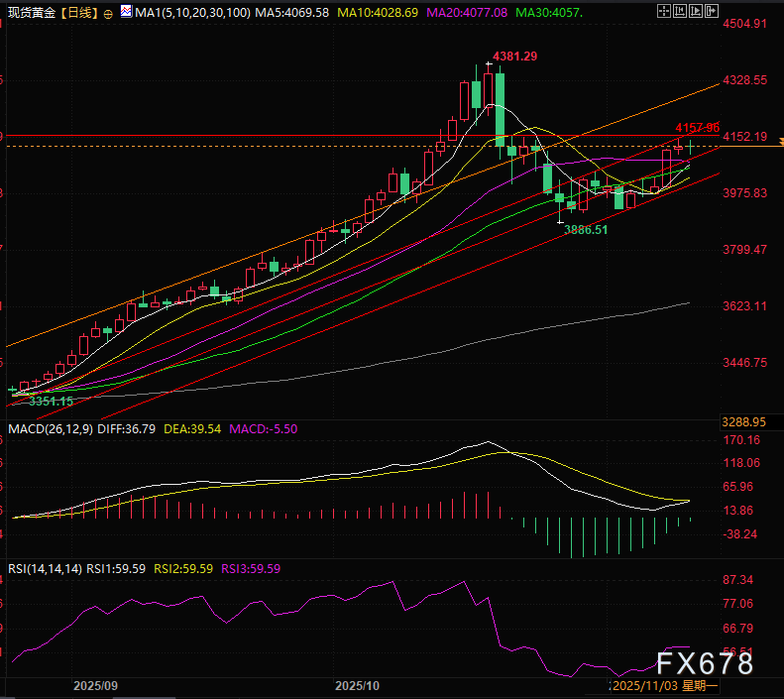The height and width of the screenshot is (699, 784).
Task: Click the 3886.51 low price marker
Action: [586, 229]
